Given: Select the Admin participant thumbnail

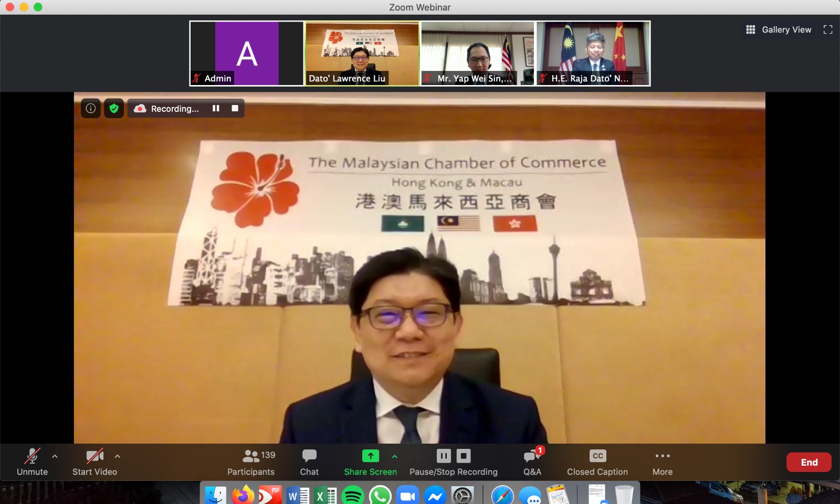Looking at the screenshot, I should [x=247, y=54].
